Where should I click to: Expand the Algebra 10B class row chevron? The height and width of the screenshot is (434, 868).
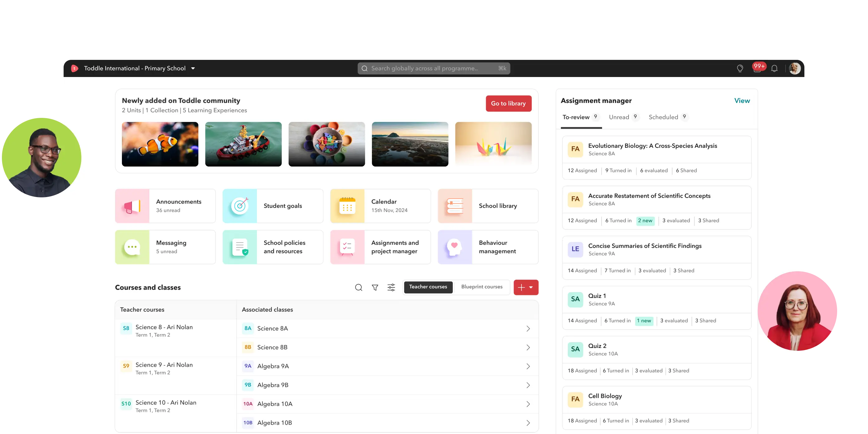click(x=528, y=423)
